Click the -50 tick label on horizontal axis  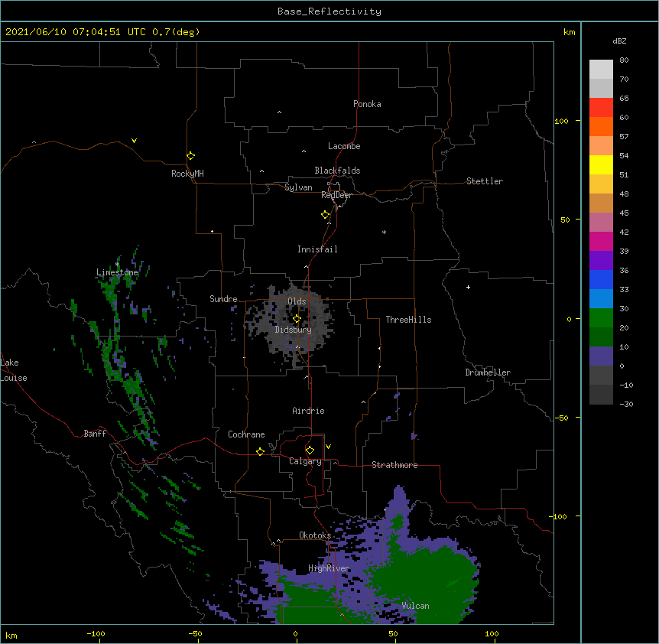196,633
